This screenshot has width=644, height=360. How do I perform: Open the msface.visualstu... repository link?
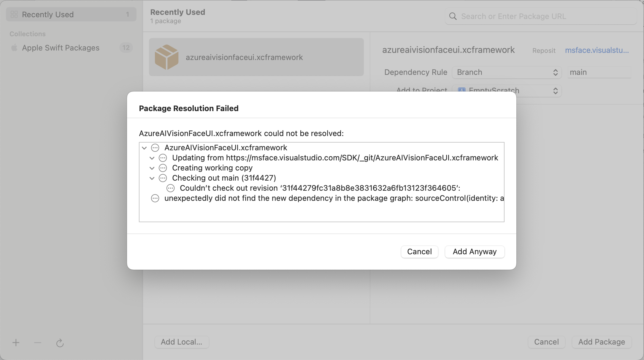[597, 50]
